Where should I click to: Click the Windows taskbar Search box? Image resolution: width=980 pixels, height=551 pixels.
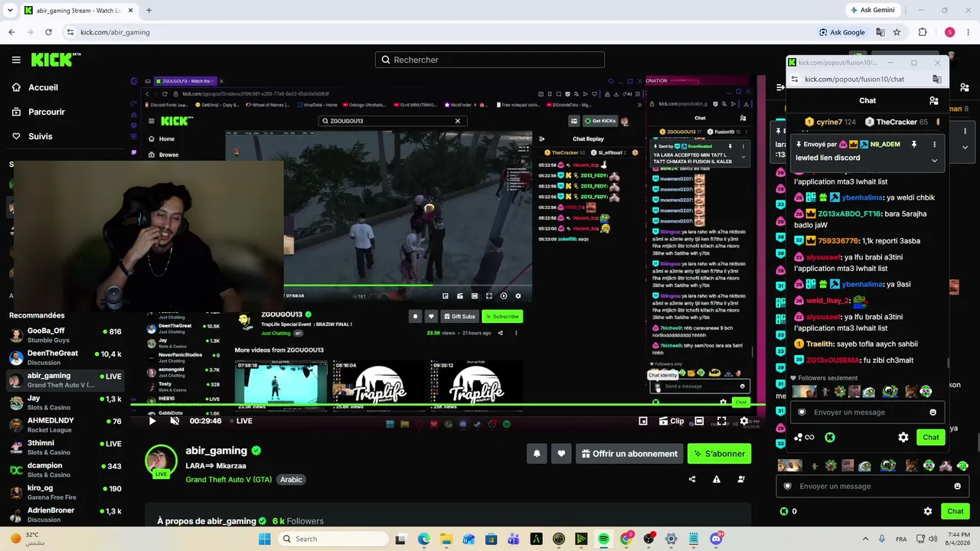(x=334, y=539)
